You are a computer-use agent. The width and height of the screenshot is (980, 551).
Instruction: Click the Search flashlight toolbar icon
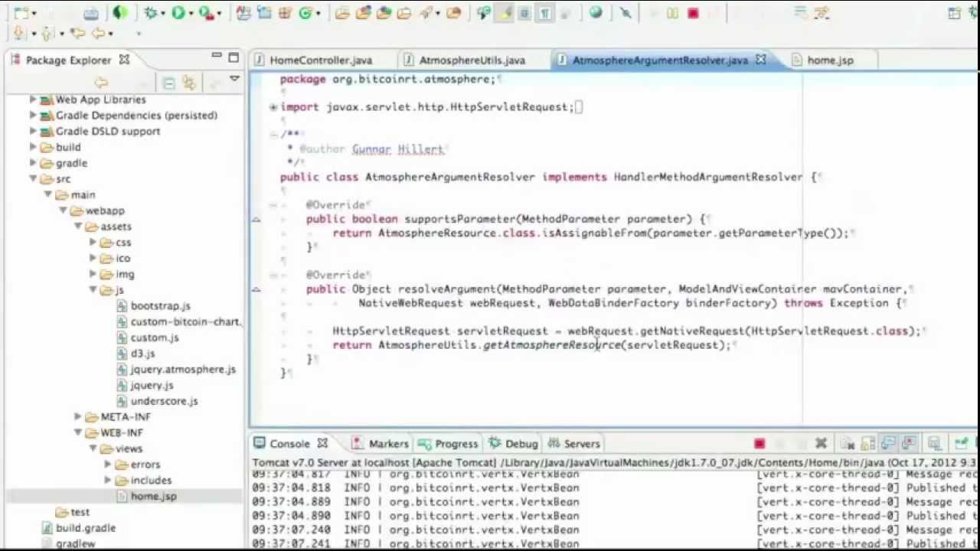pos(426,13)
